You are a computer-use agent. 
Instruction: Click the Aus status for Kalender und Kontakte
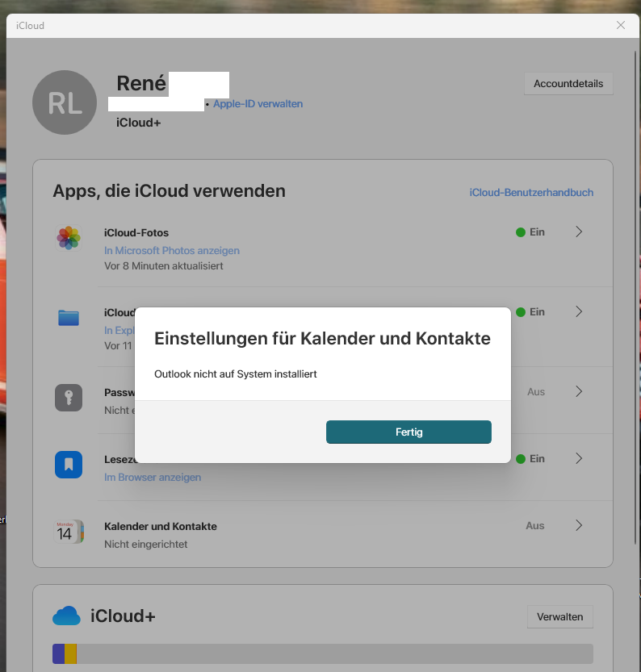[535, 526]
